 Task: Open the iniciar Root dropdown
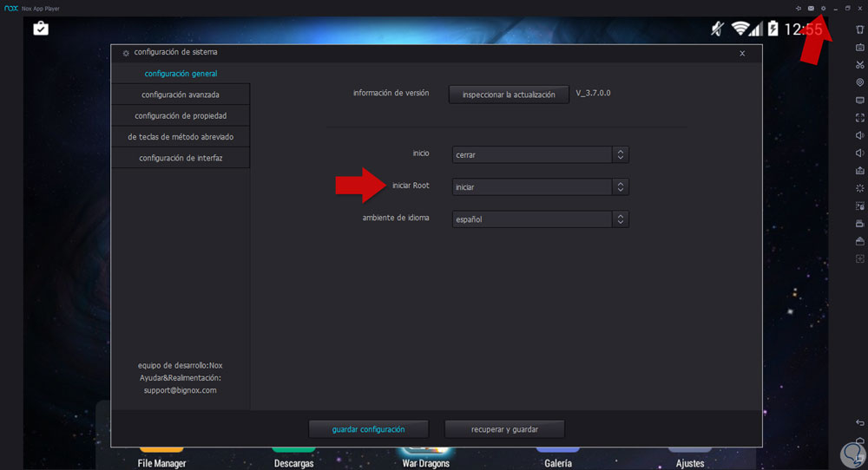point(540,187)
